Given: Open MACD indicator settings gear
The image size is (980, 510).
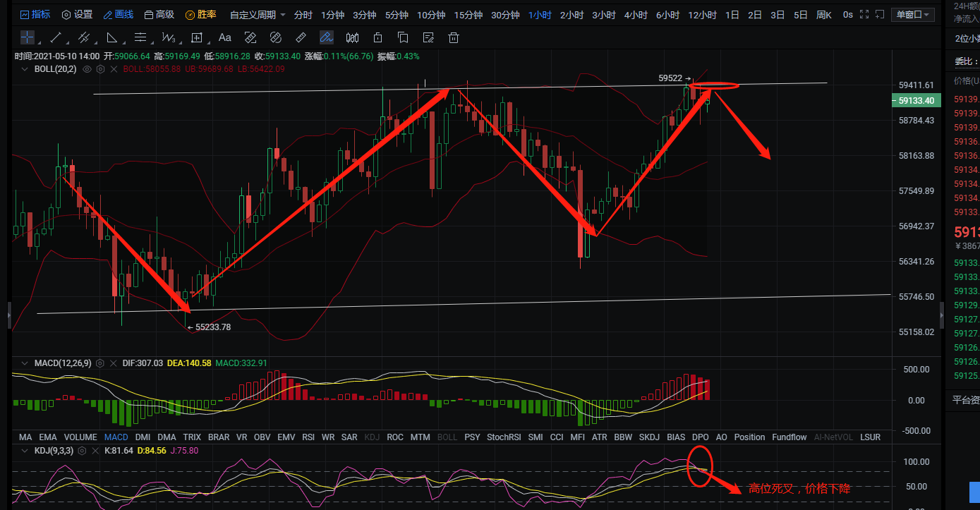Looking at the screenshot, I should tap(100, 363).
